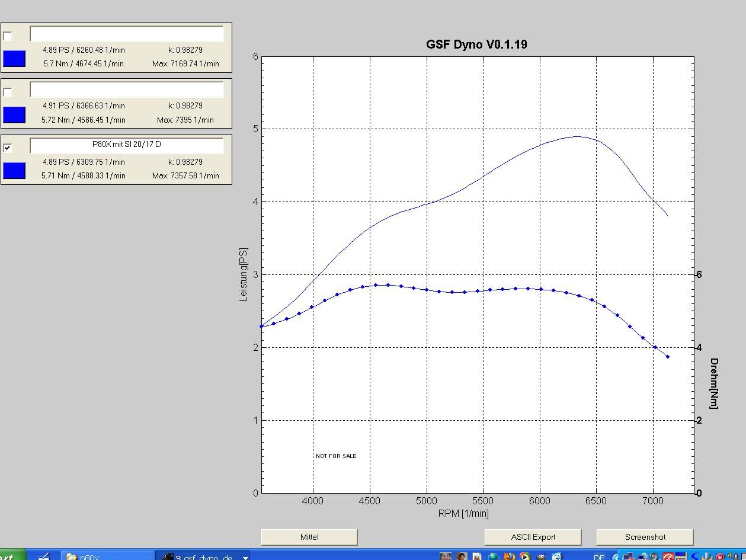746x560 pixels.
Task: Expand hidden system tray icons arrow
Action: pos(616,557)
